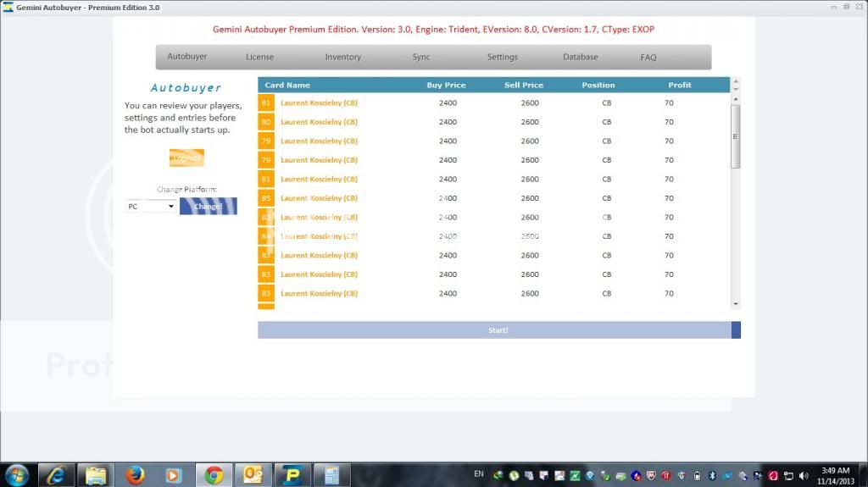Image resolution: width=868 pixels, height=487 pixels.
Task: Open Firefox from the taskbar
Action: (x=134, y=474)
